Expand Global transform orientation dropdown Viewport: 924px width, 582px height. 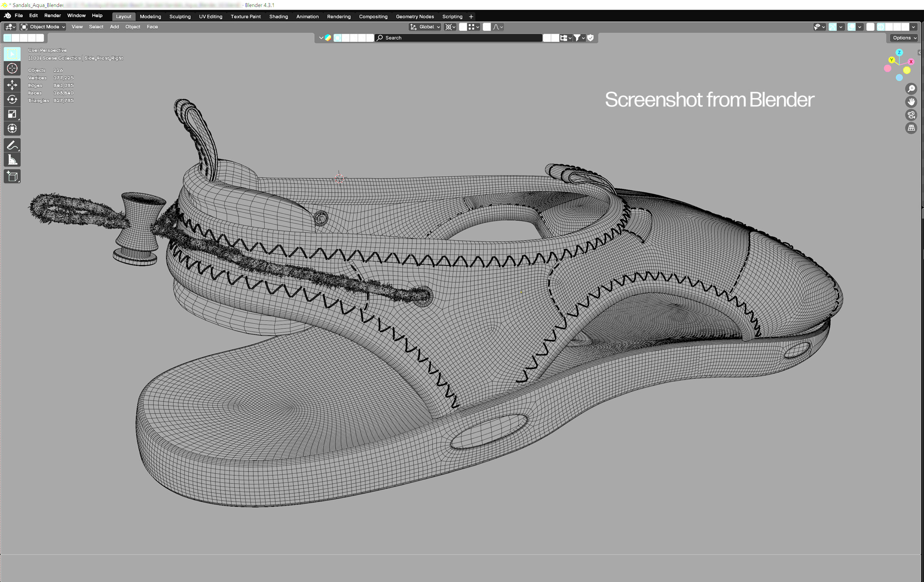[x=425, y=27]
